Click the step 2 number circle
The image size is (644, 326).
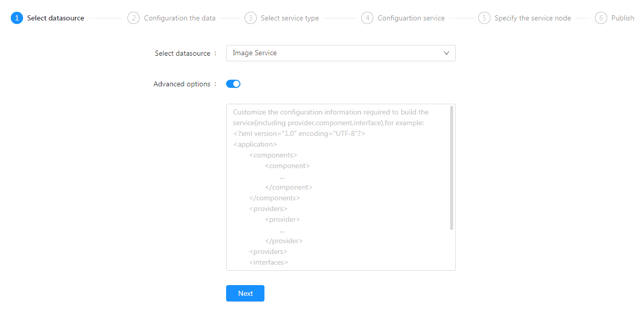[x=134, y=18]
